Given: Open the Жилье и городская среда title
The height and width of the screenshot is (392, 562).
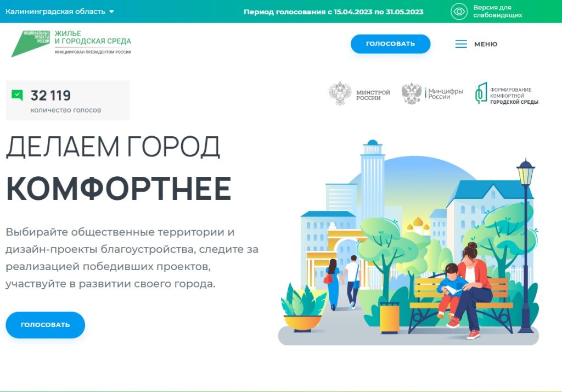Looking at the screenshot, I should click(92, 38).
